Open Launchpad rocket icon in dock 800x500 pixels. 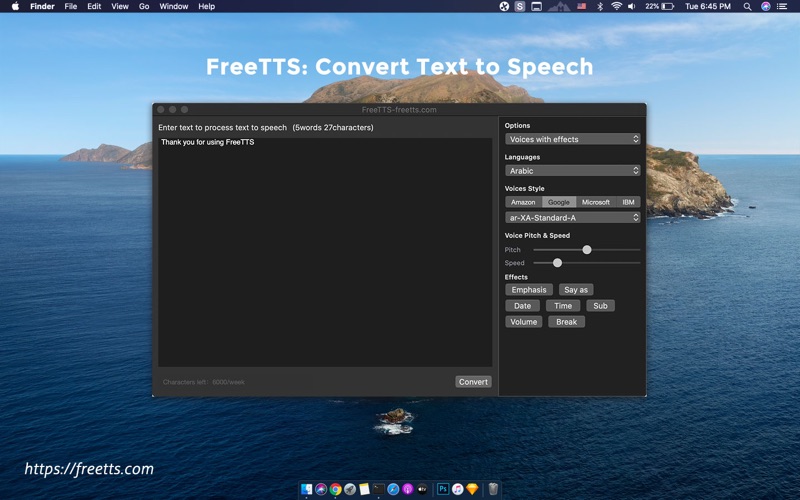coord(349,489)
